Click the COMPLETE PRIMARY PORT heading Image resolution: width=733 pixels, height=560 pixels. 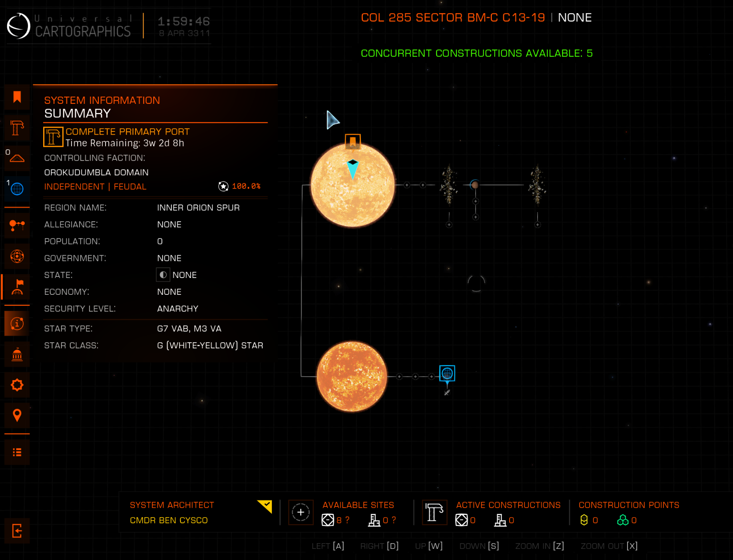click(x=127, y=131)
